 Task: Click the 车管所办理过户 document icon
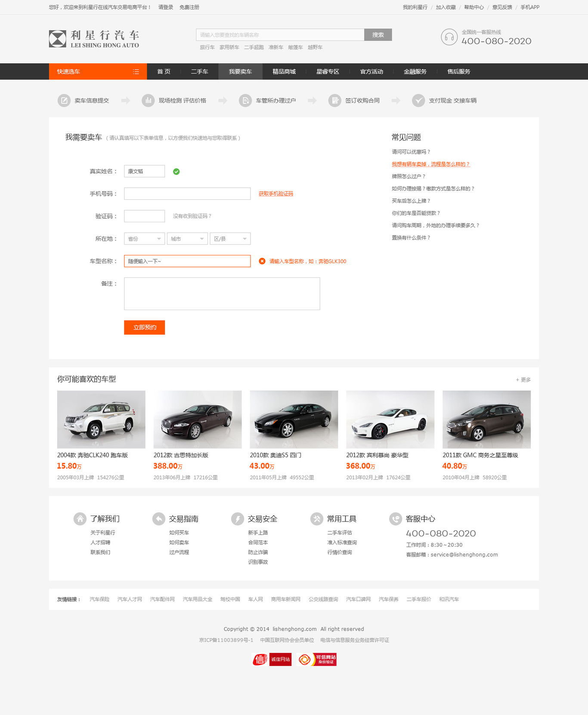coord(245,100)
